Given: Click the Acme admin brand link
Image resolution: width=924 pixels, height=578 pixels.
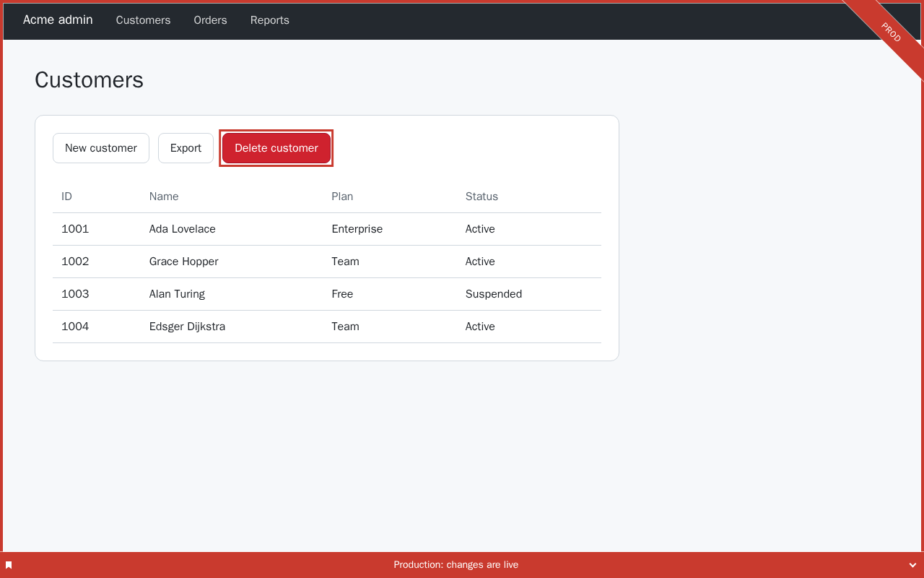Looking at the screenshot, I should click(58, 20).
